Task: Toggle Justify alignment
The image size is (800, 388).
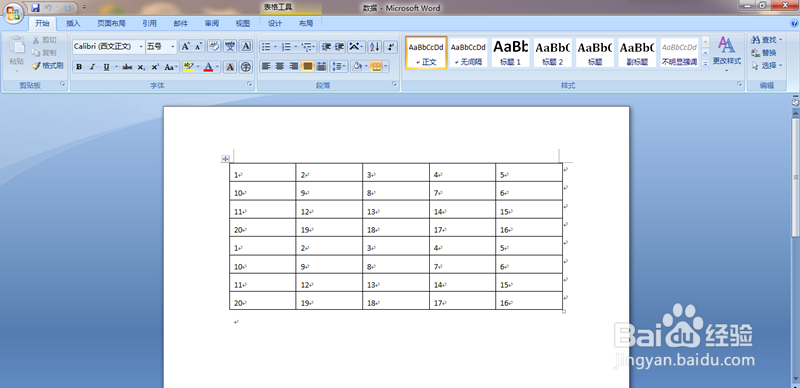Action: coord(308,66)
